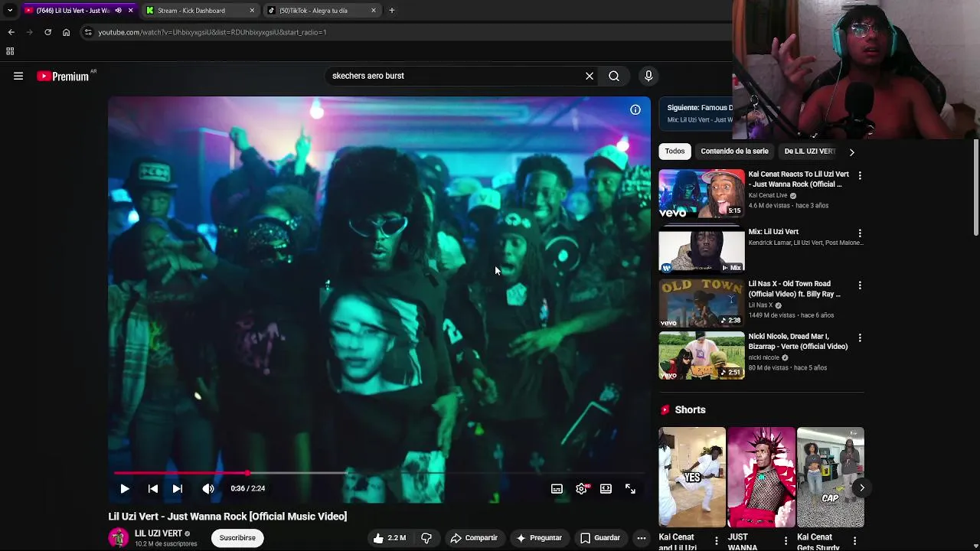Play the paused video
Viewport: 980px width, 551px height.
[125, 488]
